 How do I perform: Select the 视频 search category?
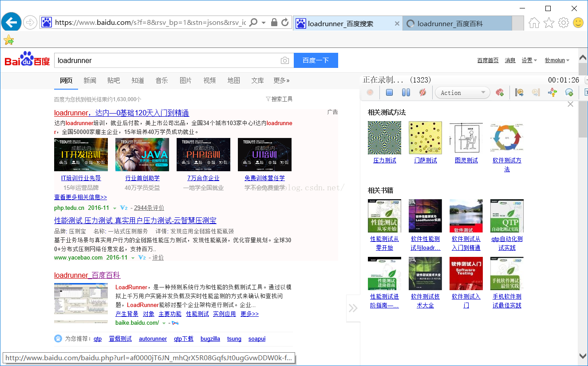(x=209, y=80)
